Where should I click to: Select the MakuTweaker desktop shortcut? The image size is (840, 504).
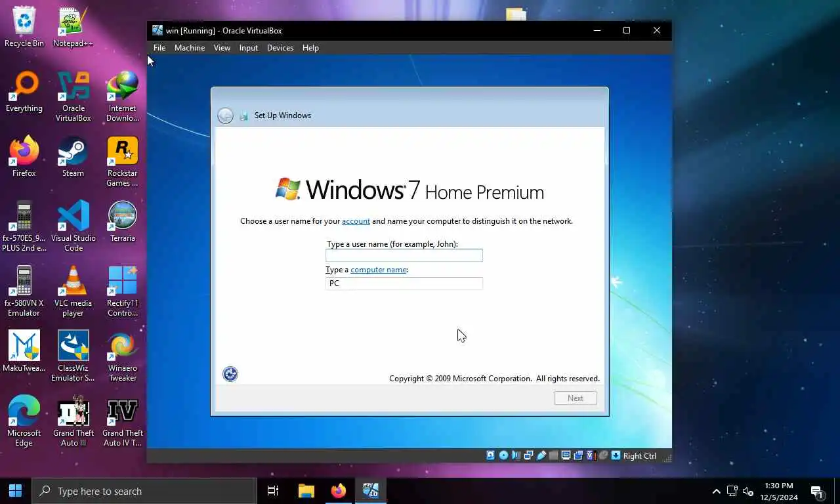(24, 352)
